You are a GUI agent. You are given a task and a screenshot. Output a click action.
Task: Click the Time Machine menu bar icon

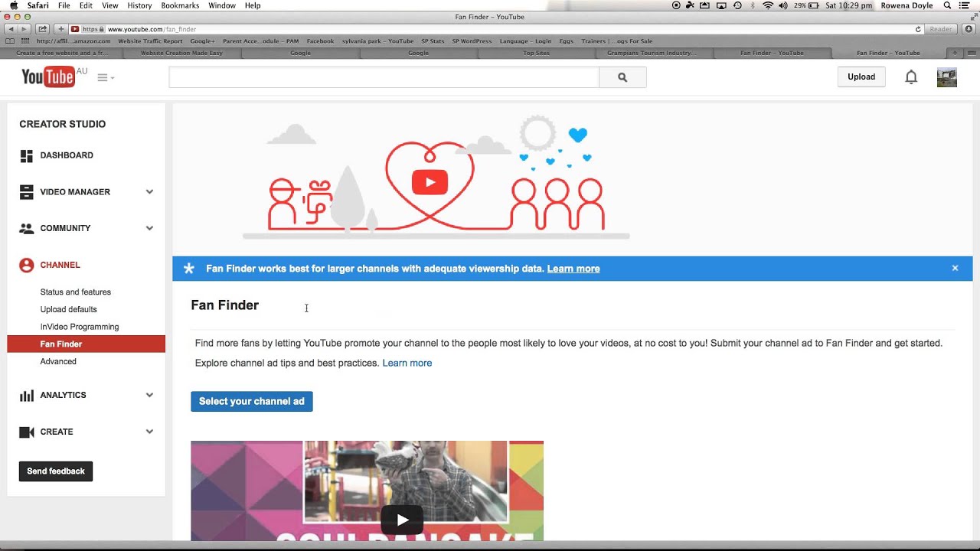[x=737, y=5]
